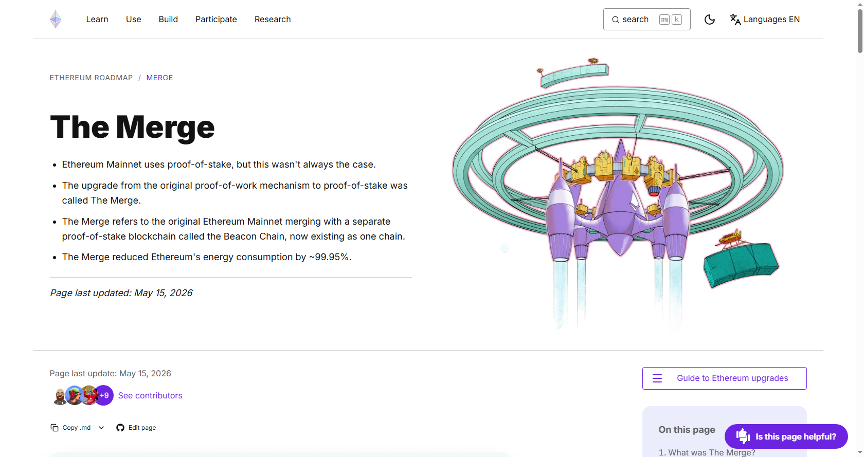Copy page as .md
The image size is (864, 458).
pos(76,428)
